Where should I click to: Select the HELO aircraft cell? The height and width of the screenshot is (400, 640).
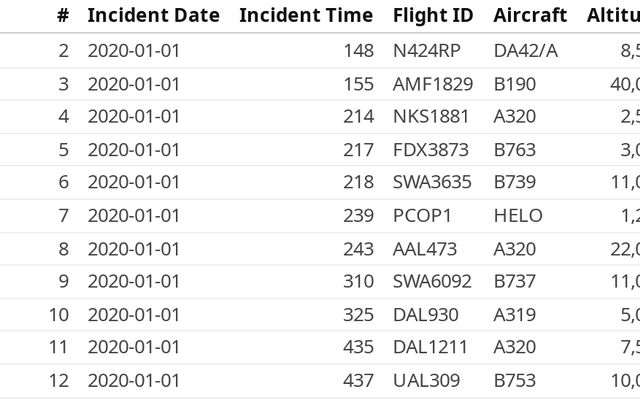[518, 215]
